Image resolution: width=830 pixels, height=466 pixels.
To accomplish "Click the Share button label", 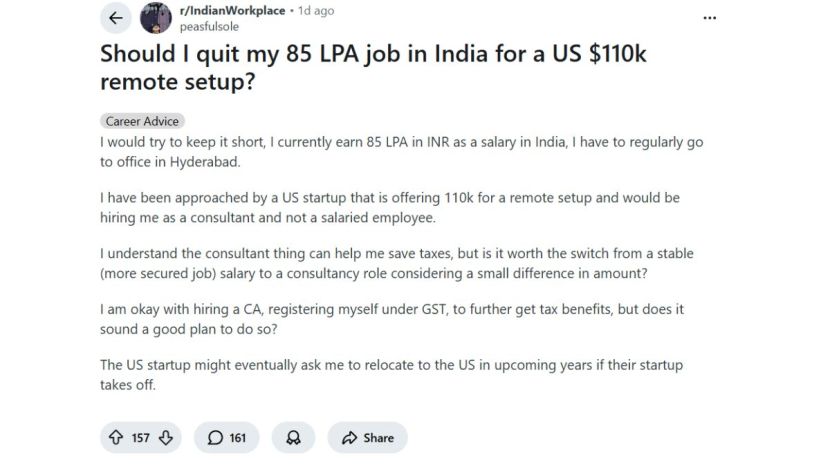I will tap(378, 437).
